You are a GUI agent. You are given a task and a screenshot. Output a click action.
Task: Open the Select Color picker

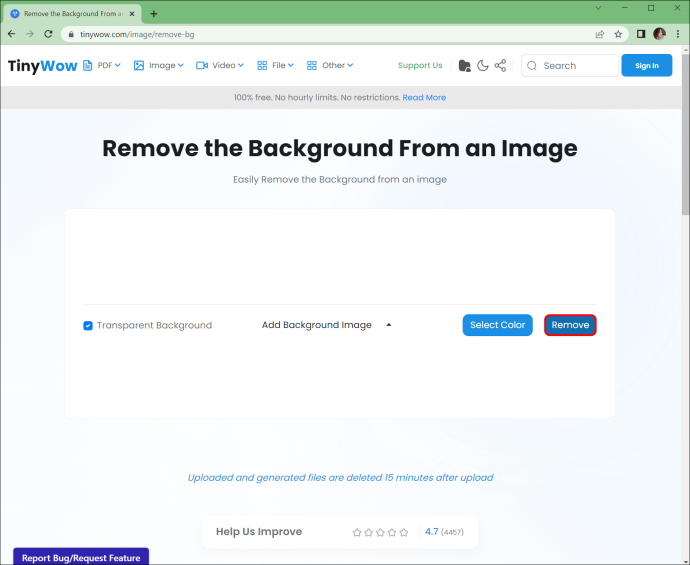(x=497, y=325)
